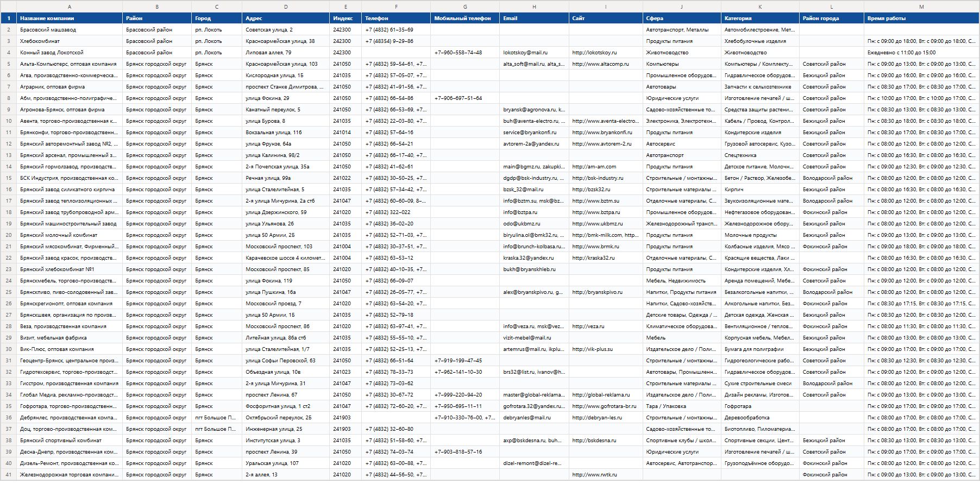
Task: Select column M header letter
Action: (x=921, y=7)
